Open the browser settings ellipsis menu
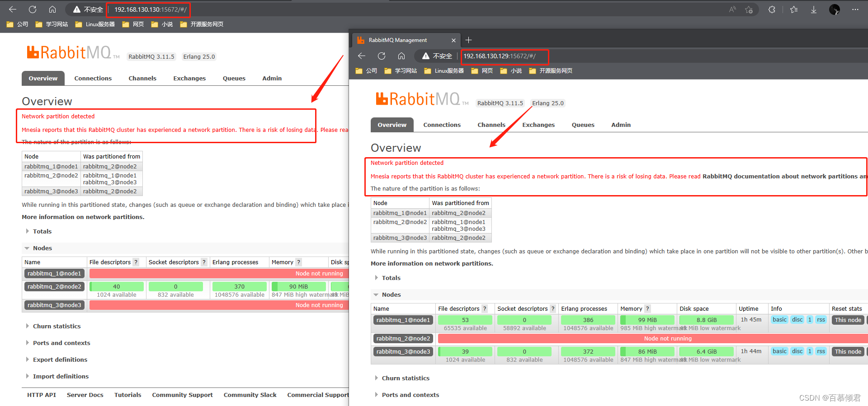Screen dimensions: 868x406 point(855,9)
